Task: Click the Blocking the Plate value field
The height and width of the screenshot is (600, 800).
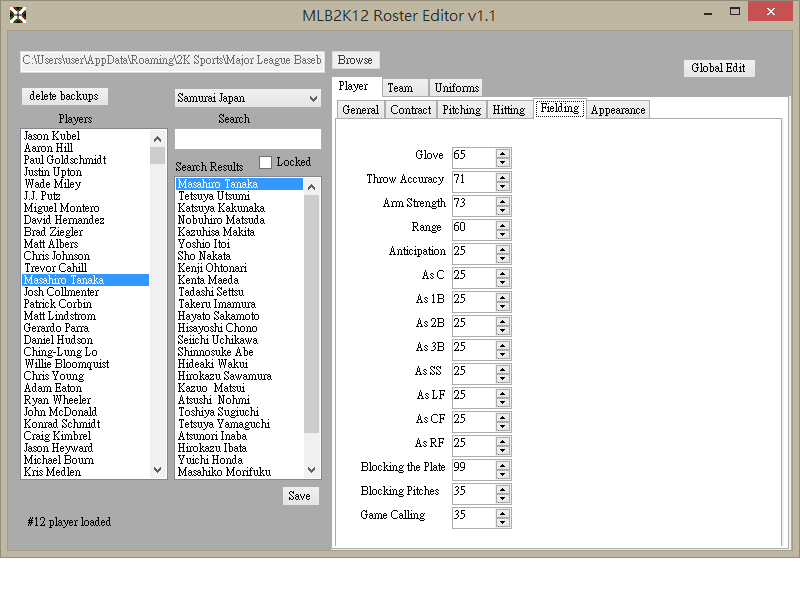Action: click(473, 469)
